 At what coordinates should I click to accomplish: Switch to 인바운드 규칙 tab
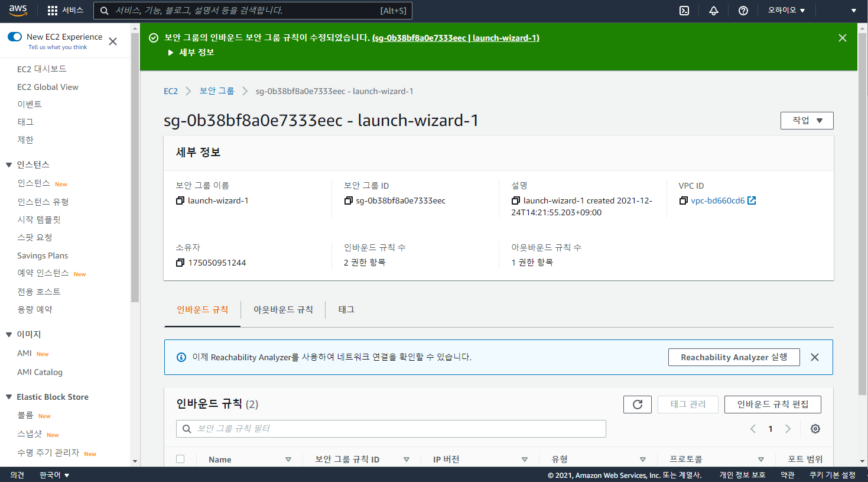(202, 310)
